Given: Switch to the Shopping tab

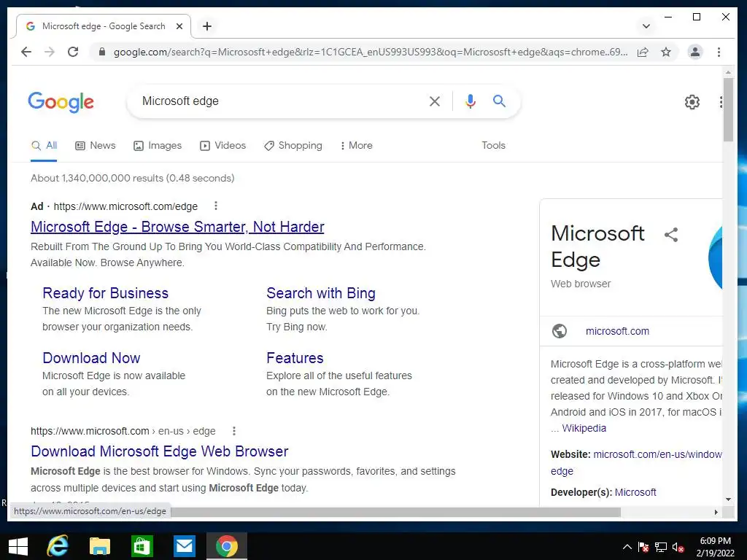Looking at the screenshot, I should coord(293,146).
